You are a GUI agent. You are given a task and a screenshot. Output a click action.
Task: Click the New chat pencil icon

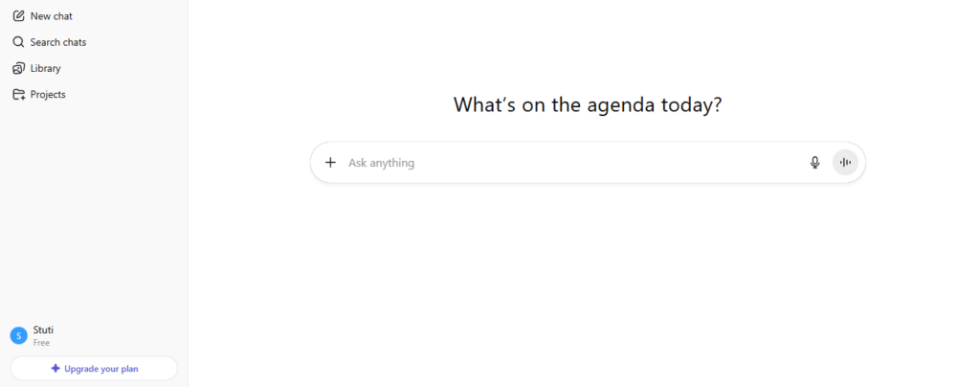18,16
